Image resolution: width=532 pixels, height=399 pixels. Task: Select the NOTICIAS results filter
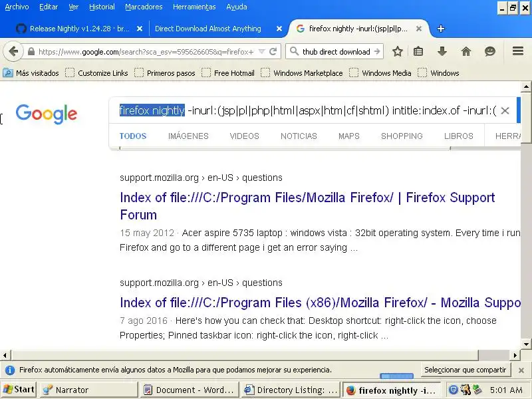[299, 136]
